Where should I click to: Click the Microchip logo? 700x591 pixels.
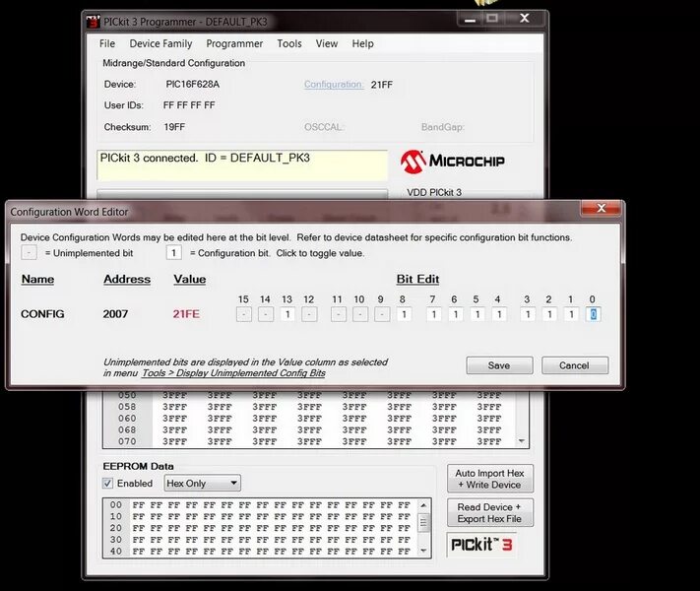click(452, 161)
